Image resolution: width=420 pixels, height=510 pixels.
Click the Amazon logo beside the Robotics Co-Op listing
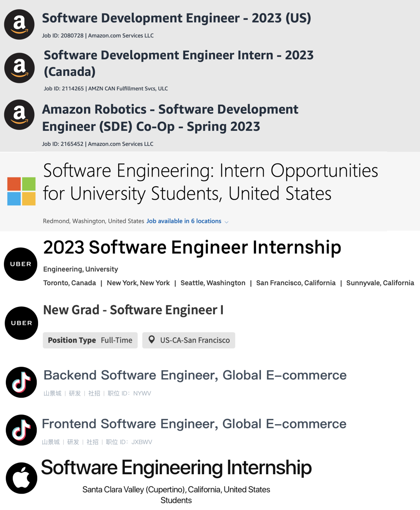tap(19, 115)
